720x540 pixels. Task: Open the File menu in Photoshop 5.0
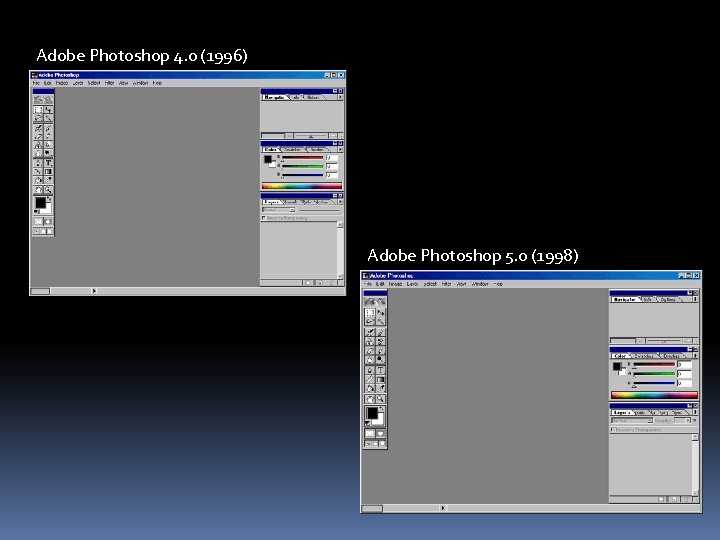click(368, 284)
